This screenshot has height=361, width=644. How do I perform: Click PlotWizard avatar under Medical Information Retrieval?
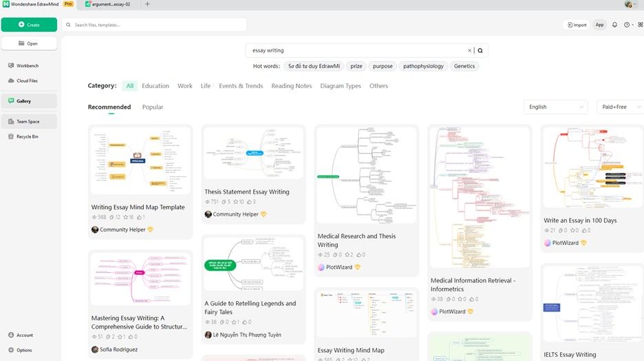(x=435, y=311)
